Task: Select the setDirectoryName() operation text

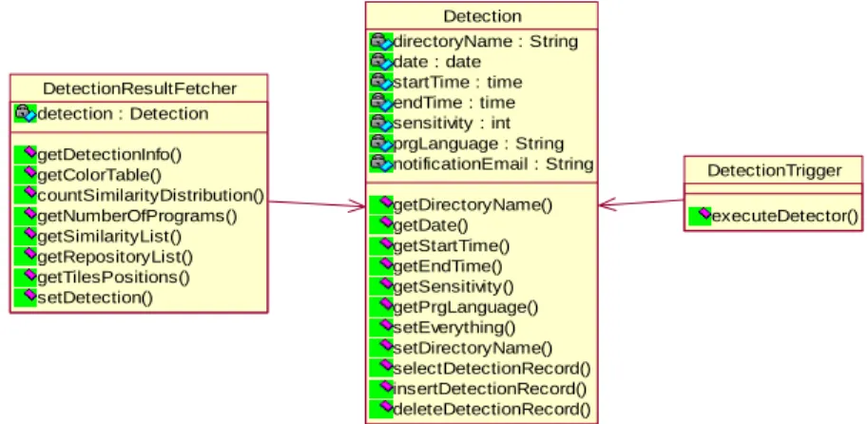Action: [473, 348]
